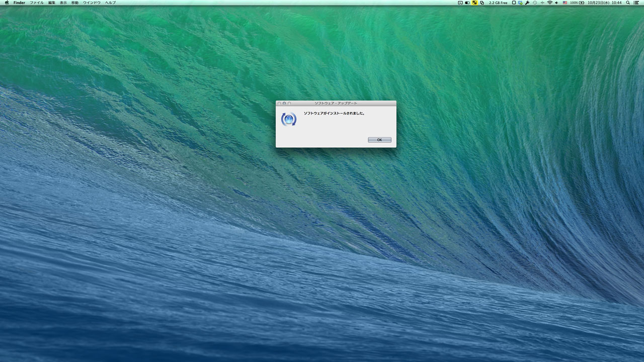Open Notification Center list icon
The width and height of the screenshot is (644, 362).
pyautogui.click(x=637, y=3)
